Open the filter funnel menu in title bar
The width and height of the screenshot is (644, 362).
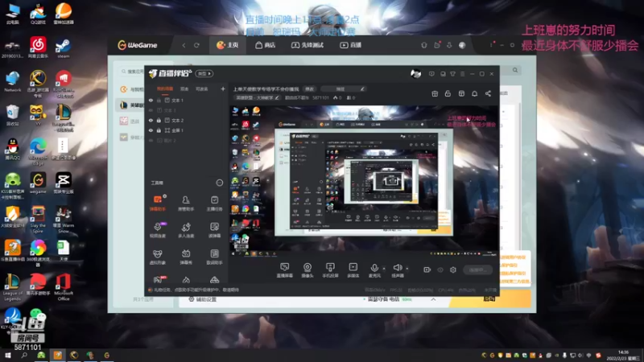(452, 74)
